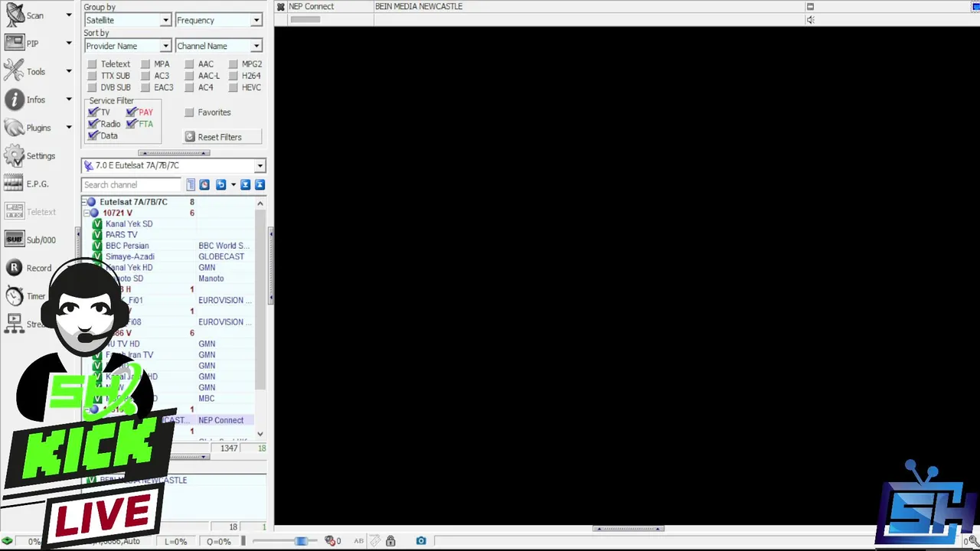
Task: Open the small arrow beside refresh icon
Action: (x=234, y=184)
